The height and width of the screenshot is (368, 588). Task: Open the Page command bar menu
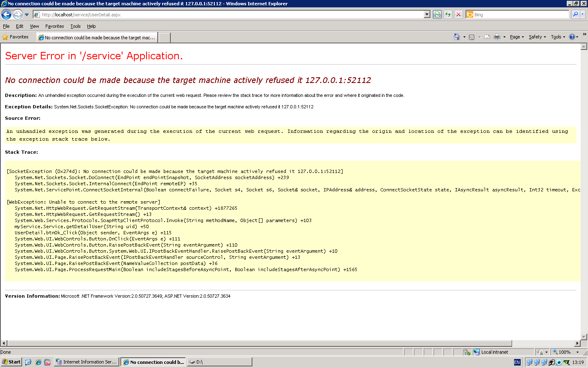point(517,37)
